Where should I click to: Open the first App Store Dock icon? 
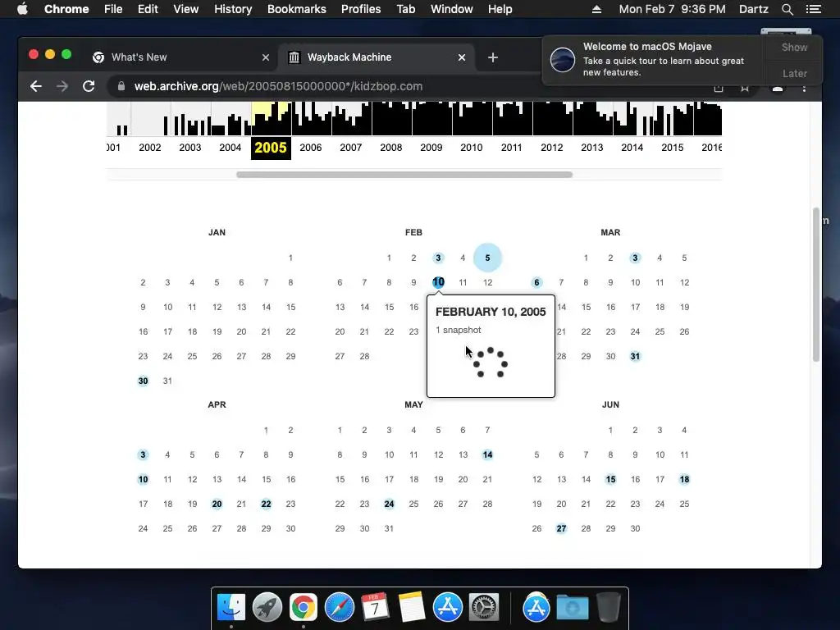click(448, 607)
